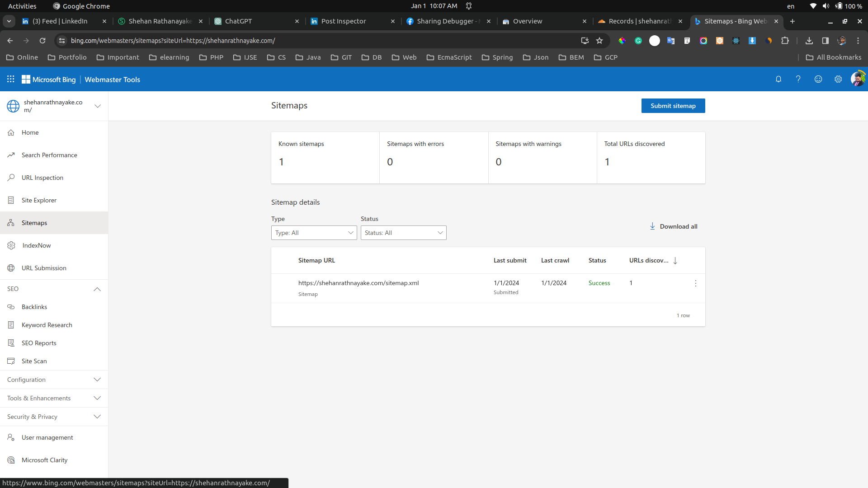The width and height of the screenshot is (868, 488).
Task: Collapse the SEO section
Action: tap(97, 289)
